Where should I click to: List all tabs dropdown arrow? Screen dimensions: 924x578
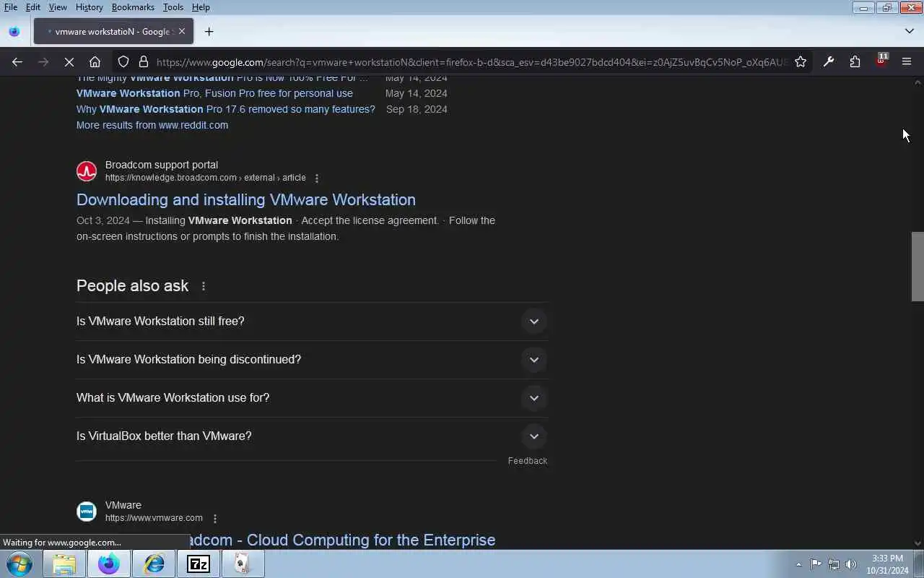pyautogui.click(x=910, y=31)
